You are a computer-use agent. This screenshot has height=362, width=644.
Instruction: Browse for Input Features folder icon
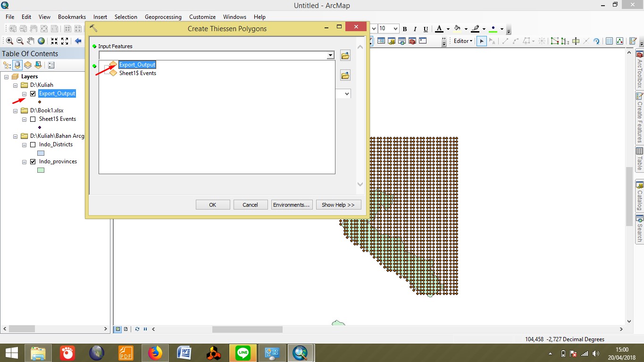coord(345,56)
